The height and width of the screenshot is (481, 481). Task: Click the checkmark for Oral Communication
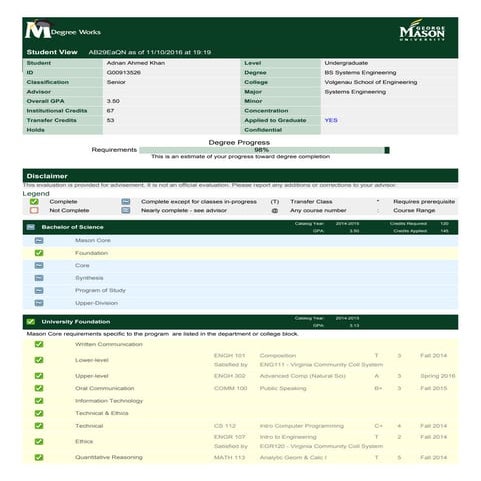tap(39, 388)
